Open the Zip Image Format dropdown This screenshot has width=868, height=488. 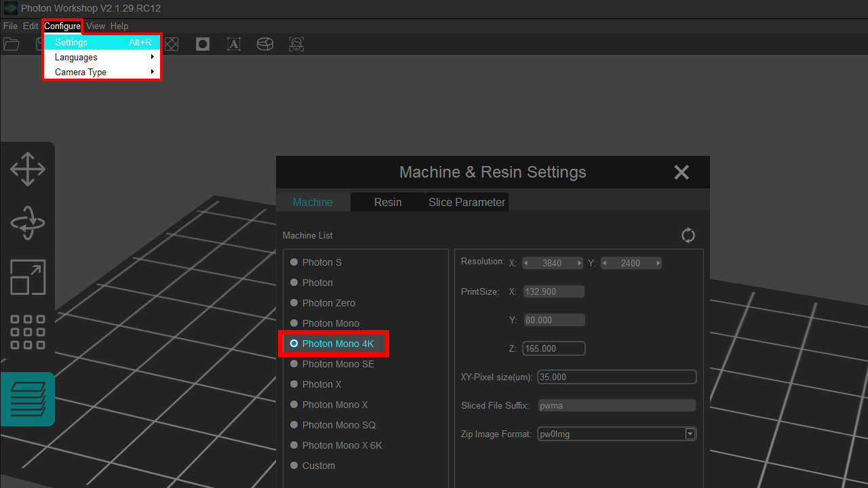pos(690,434)
